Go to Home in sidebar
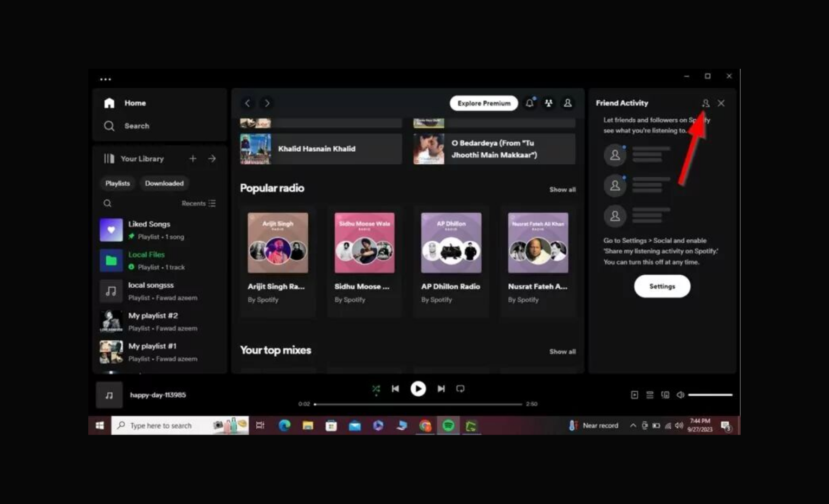Screen dimensions: 829x504 coord(125,103)
